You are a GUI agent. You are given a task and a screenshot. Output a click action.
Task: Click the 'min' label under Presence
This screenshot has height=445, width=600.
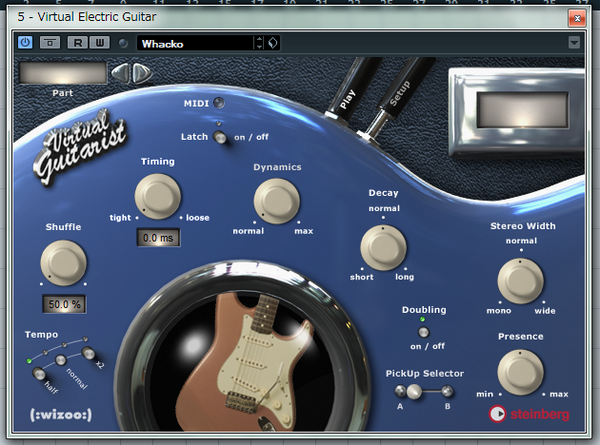click(484, 394)
